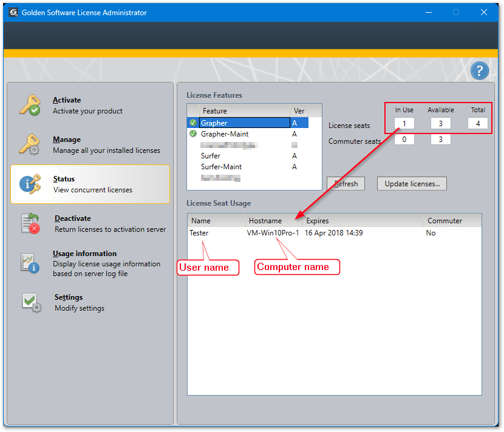Sort by the Name column header
Image resolution: width=504 pixels, height=432 pixels.
pos(217,221)
